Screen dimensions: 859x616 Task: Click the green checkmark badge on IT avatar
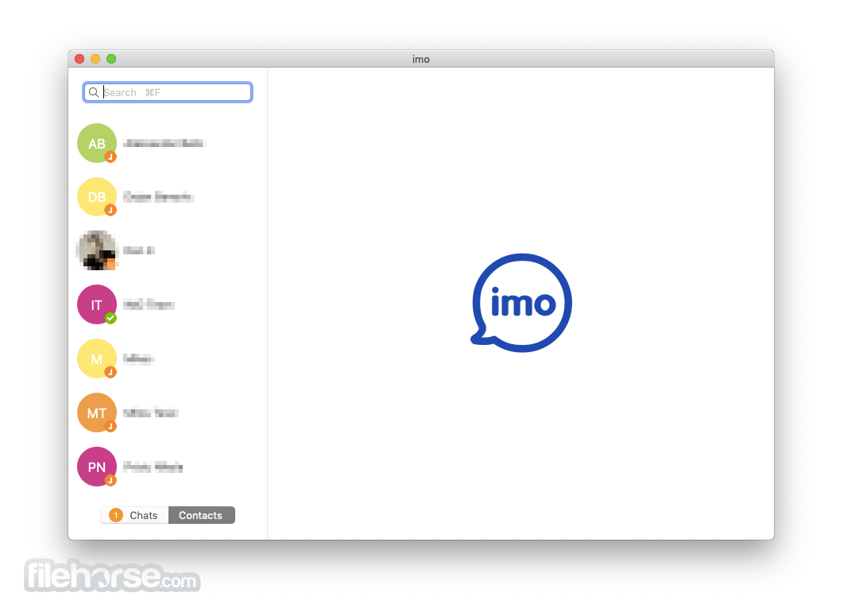click(110, 318)
